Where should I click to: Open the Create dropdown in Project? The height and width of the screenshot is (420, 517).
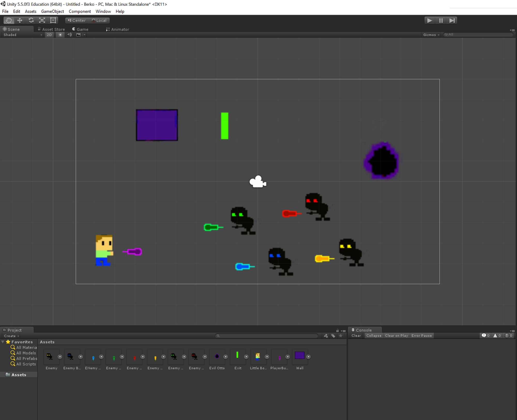[x=11, y=336]
